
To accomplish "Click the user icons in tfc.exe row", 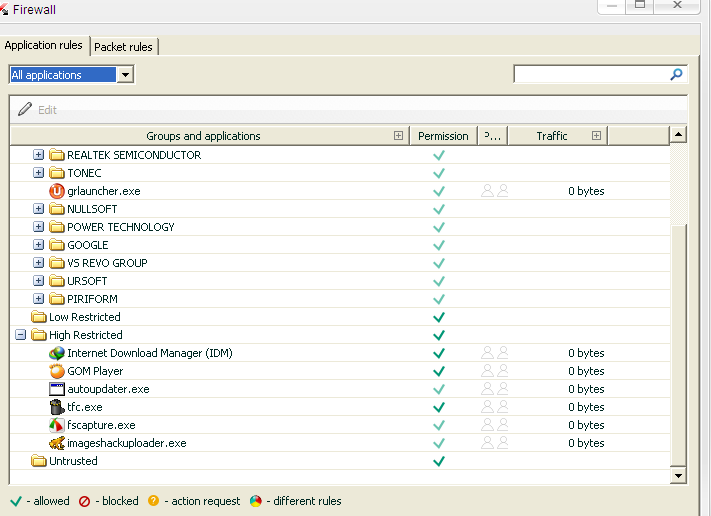I will click(x=495, y=407).
